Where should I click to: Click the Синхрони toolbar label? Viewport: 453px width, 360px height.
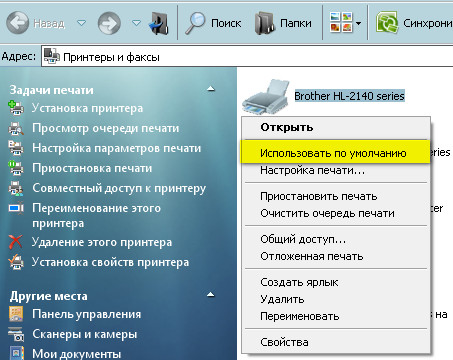pos(428,23)
